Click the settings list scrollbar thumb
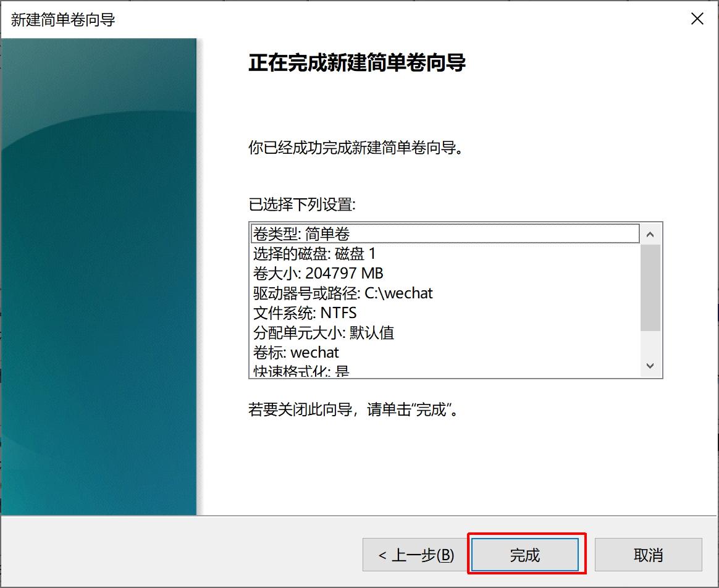 pyautogui.click(x=650, y=288)
